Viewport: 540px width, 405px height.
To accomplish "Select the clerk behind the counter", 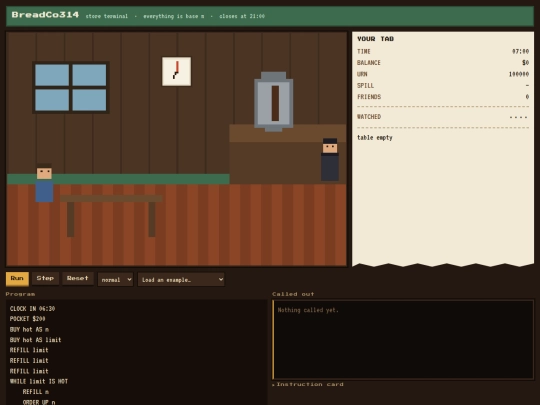I will tap(330, 159).
